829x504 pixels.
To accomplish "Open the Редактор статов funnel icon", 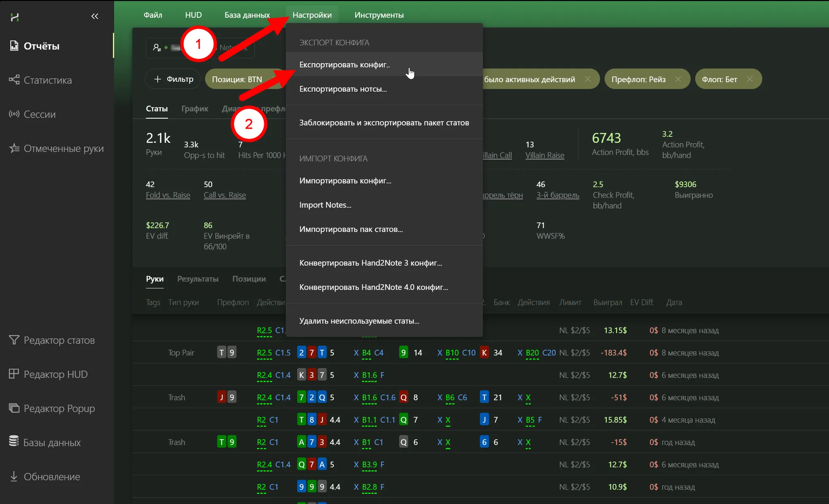I will click(x=14, y=340).
